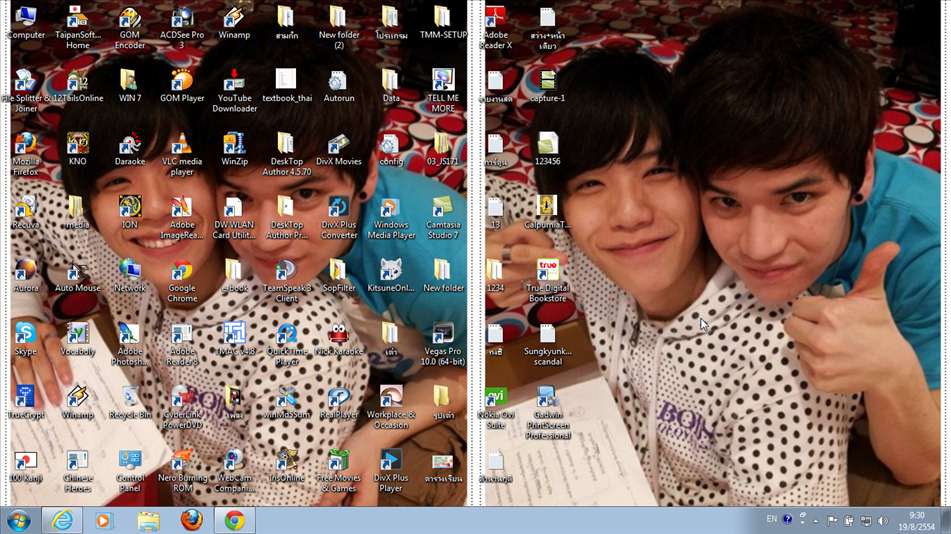Open the volume control in tray
This screenshot has width=951, height=534.
[882, 521]
